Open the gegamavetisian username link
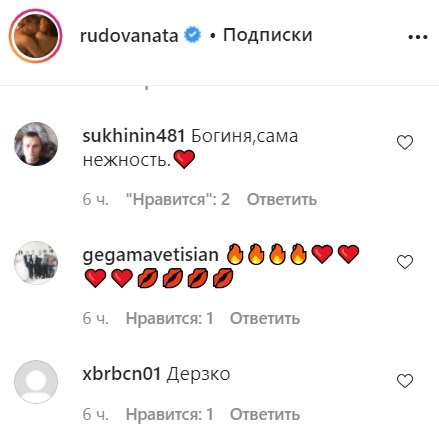Screen dimensions: 439x448 click(x=150, y=255)
